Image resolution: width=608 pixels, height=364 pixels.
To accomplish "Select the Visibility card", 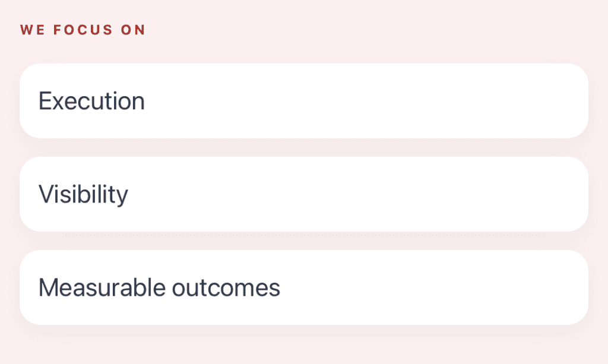I will tap(303, 194).
